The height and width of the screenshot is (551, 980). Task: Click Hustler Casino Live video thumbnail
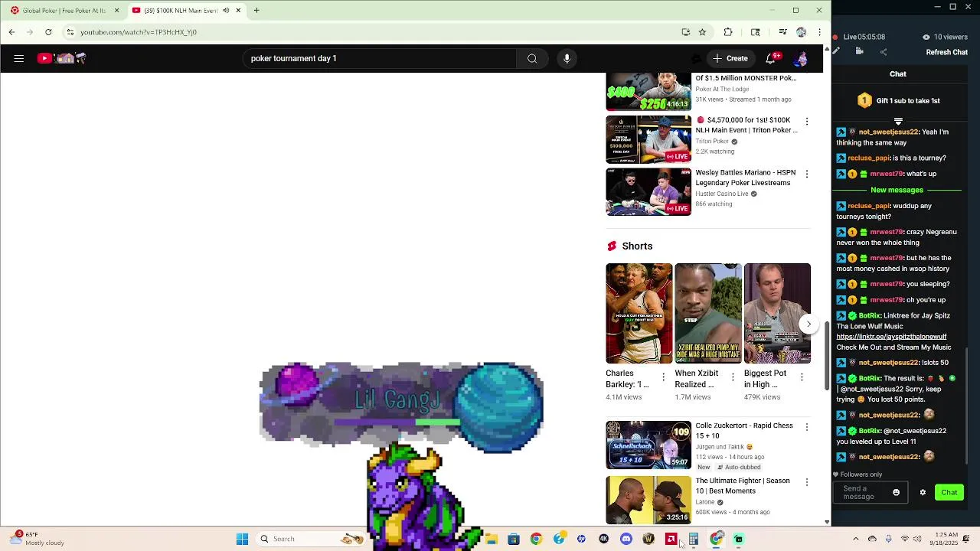pyautogui.click(x=648, y=191)
